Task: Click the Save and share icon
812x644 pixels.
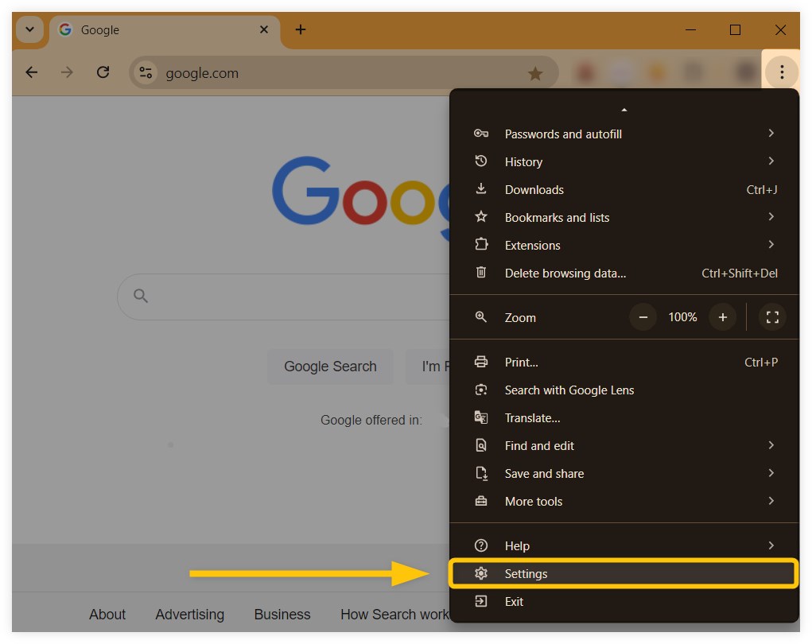Action: tap(481, 473)
